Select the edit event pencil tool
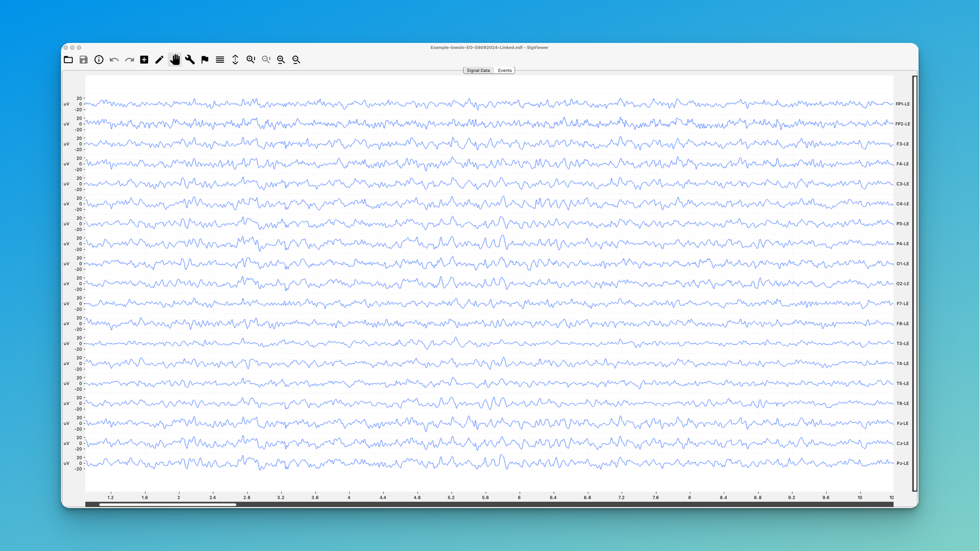 pyautogui.click(x=159, y=60)
